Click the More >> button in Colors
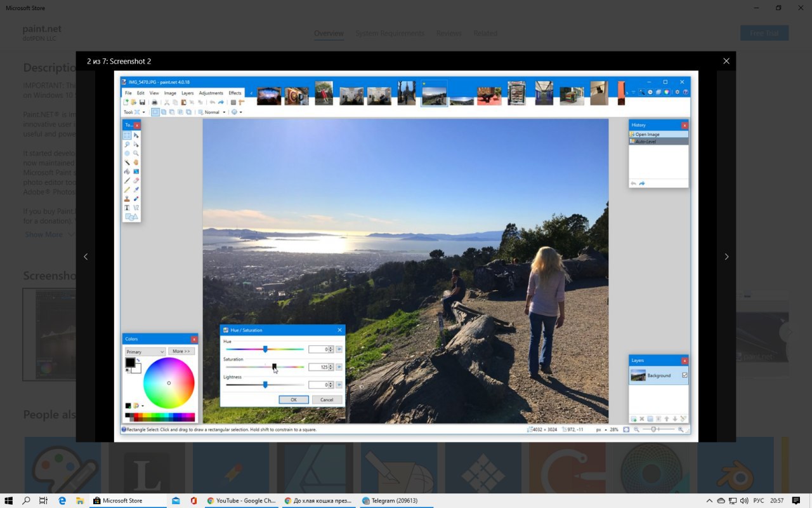The width and height of the screenshot is (812, 508). pos(181,351)
